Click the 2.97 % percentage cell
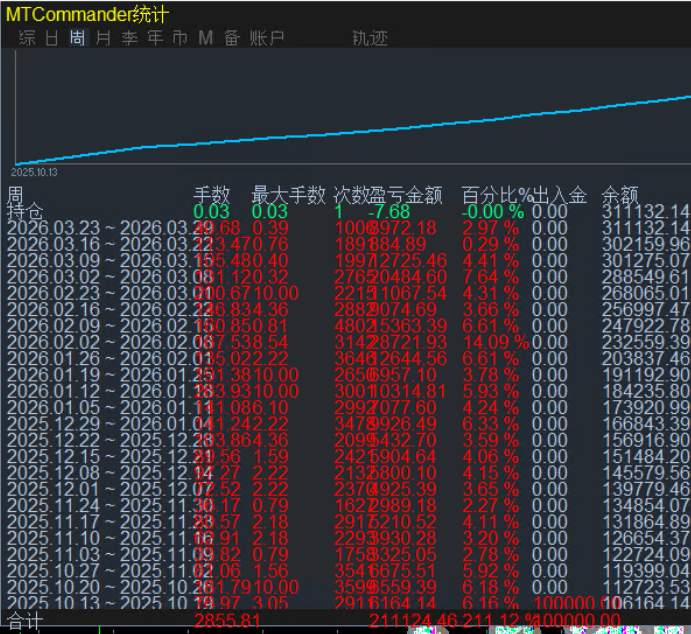The image size is (691, 634). pyautogui.click(x=490, y=228)
